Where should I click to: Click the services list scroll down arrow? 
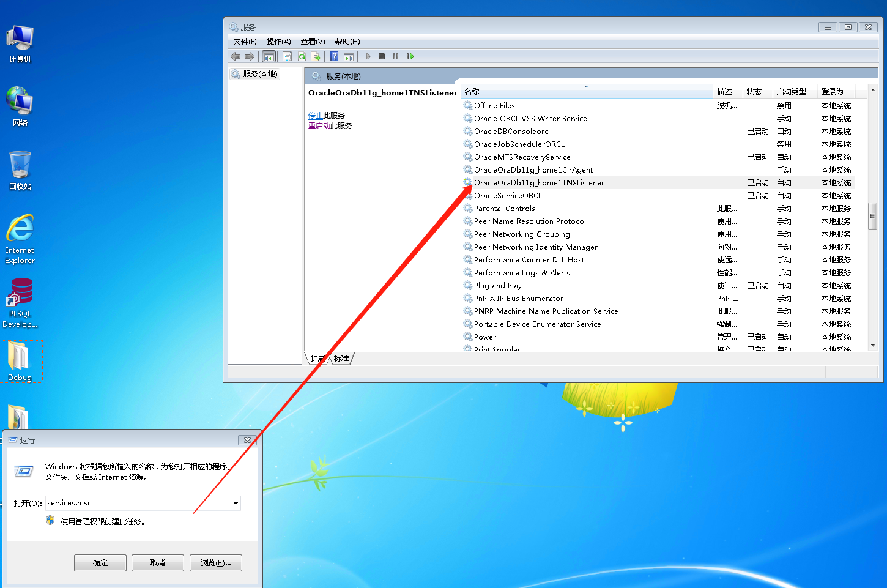873,346
